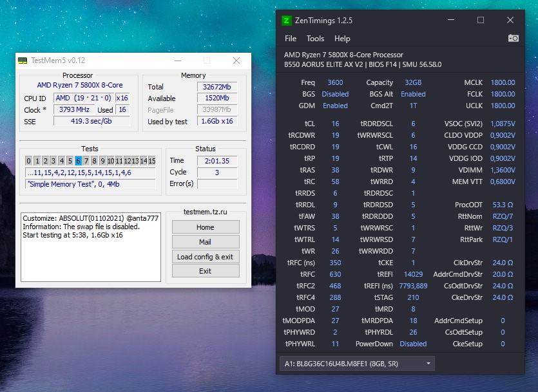Click the tRAS value 38
The image size is (538, 392).
pos(335,170)
